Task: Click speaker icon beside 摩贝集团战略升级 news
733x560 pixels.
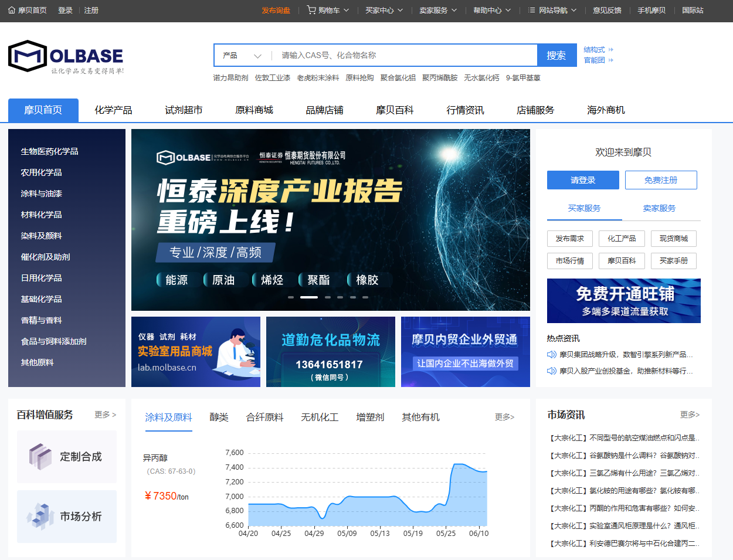Action: pos(552,354)
